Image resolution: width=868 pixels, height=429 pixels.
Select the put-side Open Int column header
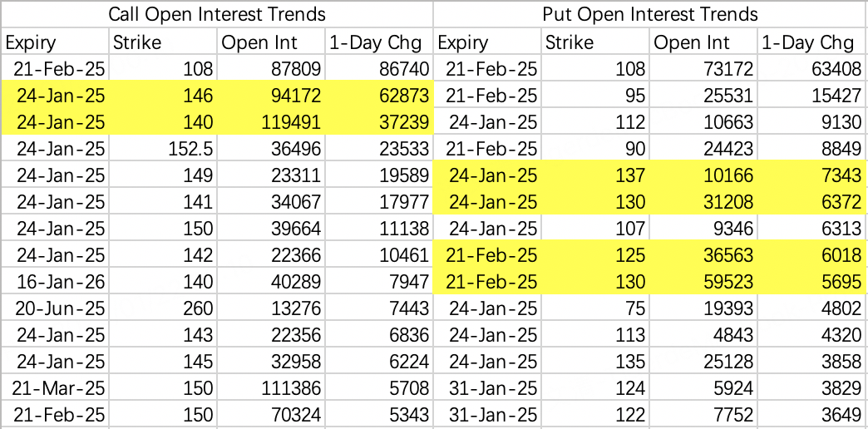[x=703, y=42]
